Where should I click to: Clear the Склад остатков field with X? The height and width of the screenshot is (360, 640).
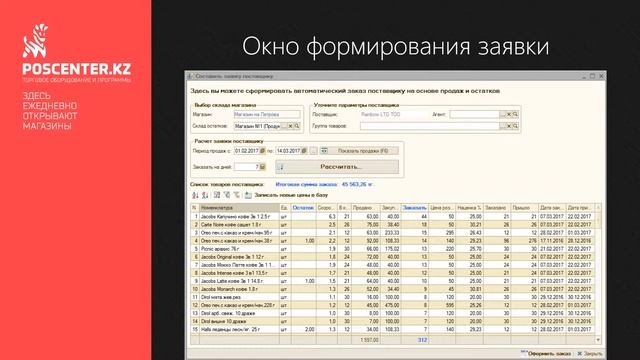point(291,126)
